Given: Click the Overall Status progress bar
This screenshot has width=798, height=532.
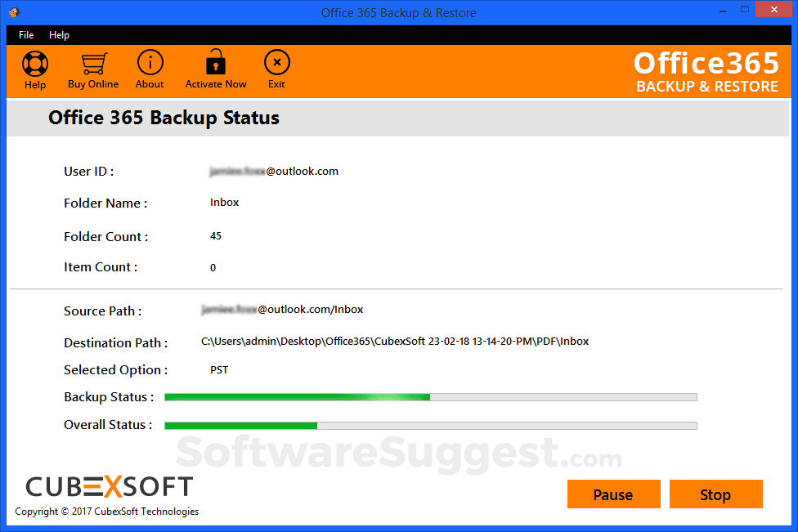Looking at the screenshot, I should (430, 425).
